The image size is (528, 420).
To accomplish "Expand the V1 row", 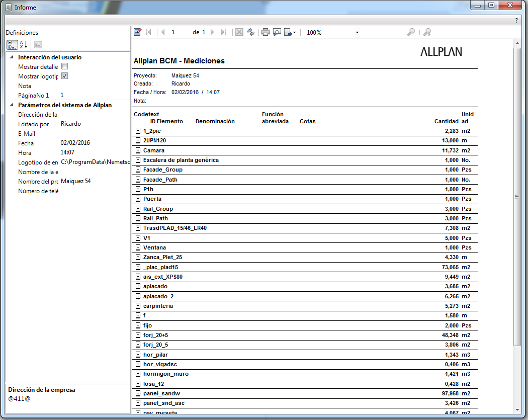I will pos(138,238).
